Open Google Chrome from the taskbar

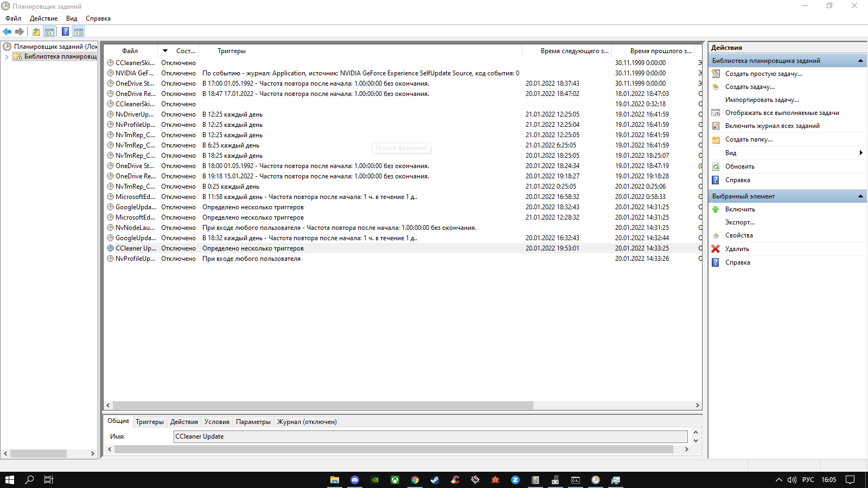415,480
